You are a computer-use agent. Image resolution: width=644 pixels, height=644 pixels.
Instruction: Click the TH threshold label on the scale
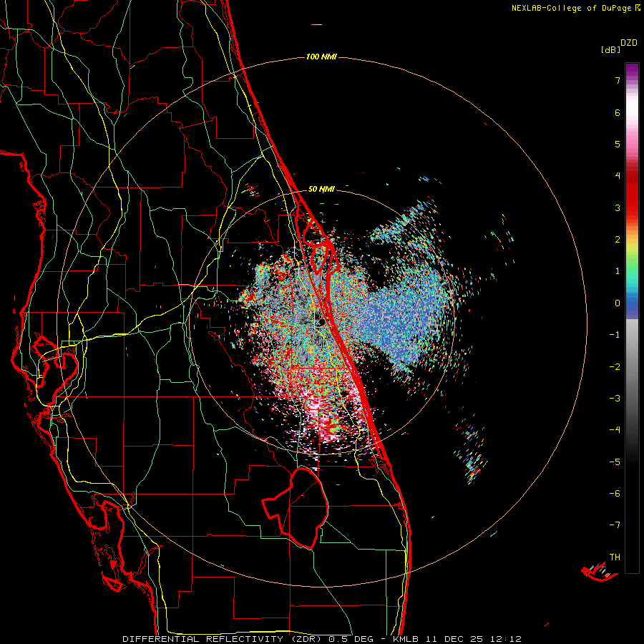[x=615, y=557]
